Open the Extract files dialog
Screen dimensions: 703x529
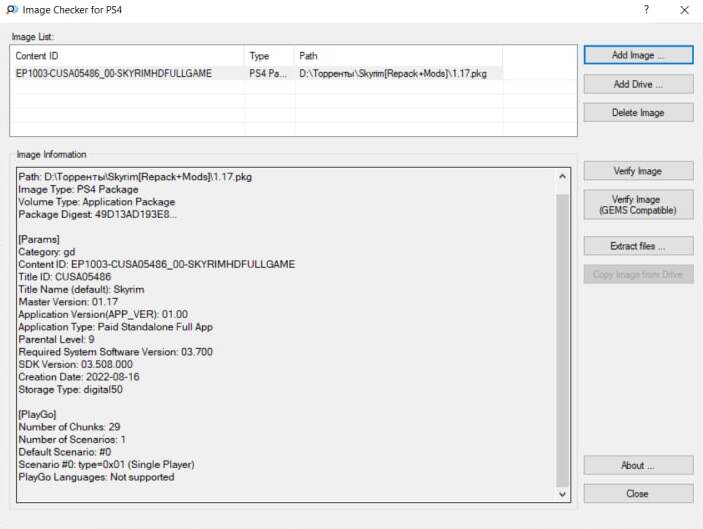tap(638, 246)
